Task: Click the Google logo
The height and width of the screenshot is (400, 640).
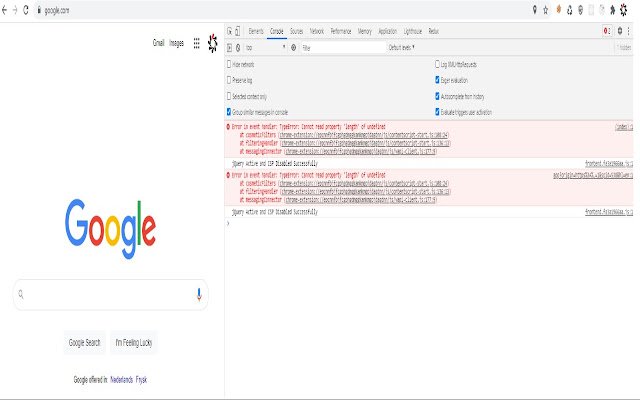Action: [x=111, y=229]
